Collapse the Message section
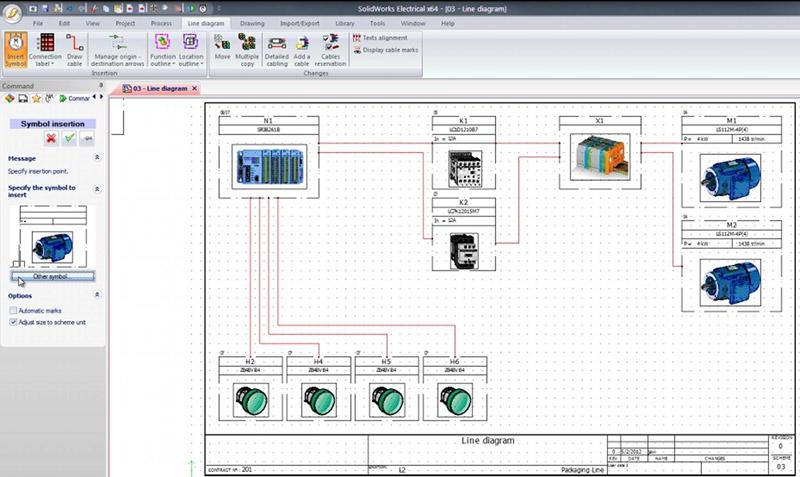The image size is (800, 477). click(97, 158)
